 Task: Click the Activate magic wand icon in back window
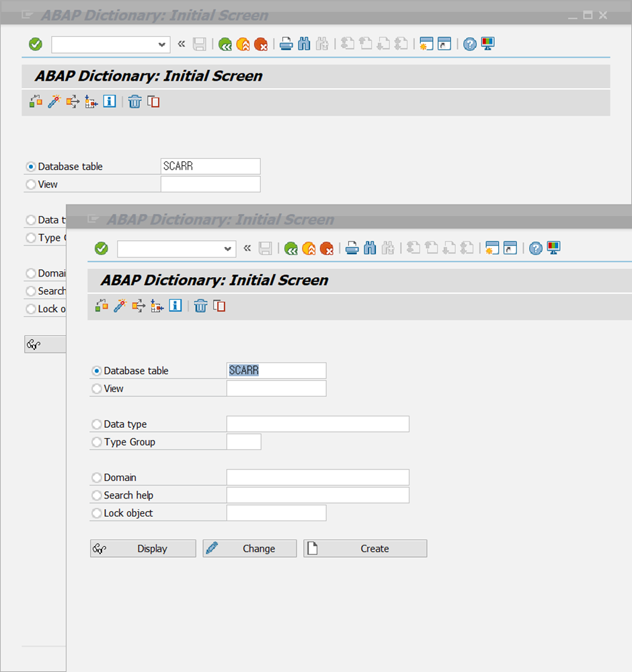pyautogui.click(x=54, y=102)
